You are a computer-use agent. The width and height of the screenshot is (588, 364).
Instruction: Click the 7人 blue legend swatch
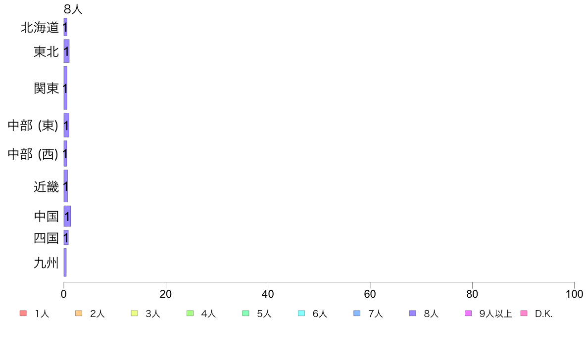click(357, 314)
